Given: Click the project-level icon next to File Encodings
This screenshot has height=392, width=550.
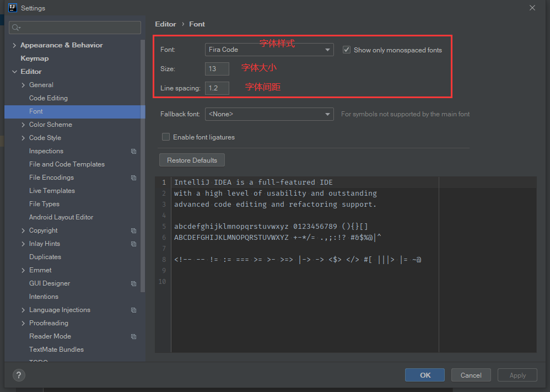Looking at the screenshot, I should click(x=133, y=178).
